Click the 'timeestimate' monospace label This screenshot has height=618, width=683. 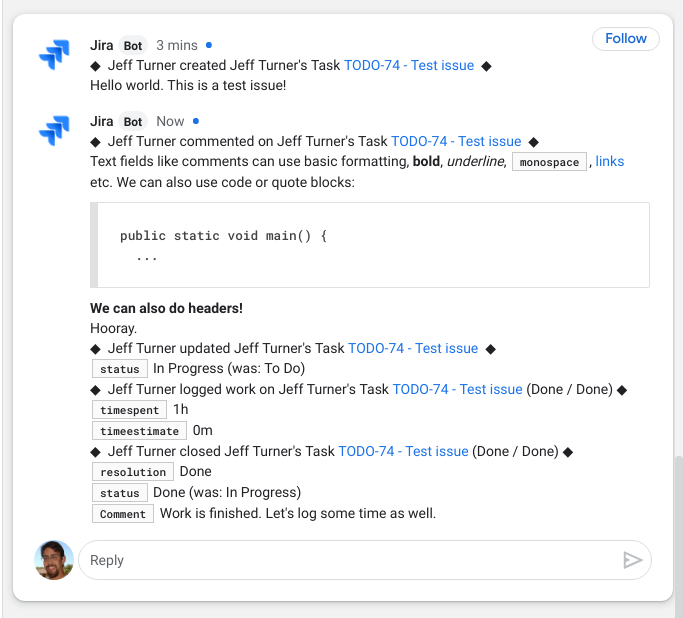(140, 432)
